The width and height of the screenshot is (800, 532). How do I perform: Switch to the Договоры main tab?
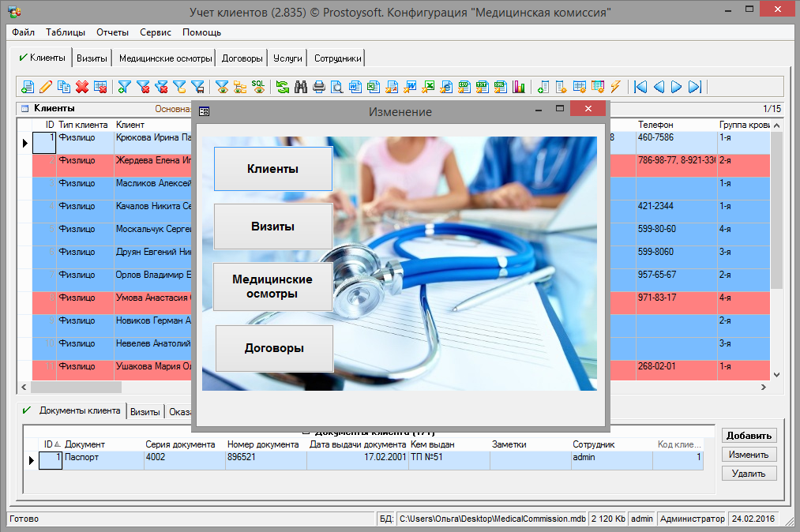click(242, 58)
